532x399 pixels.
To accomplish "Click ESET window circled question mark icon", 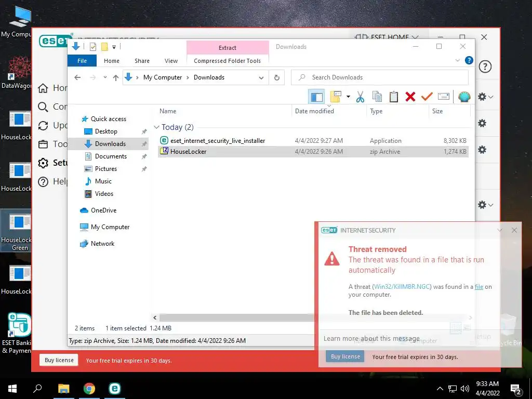I will pos(485,66).
